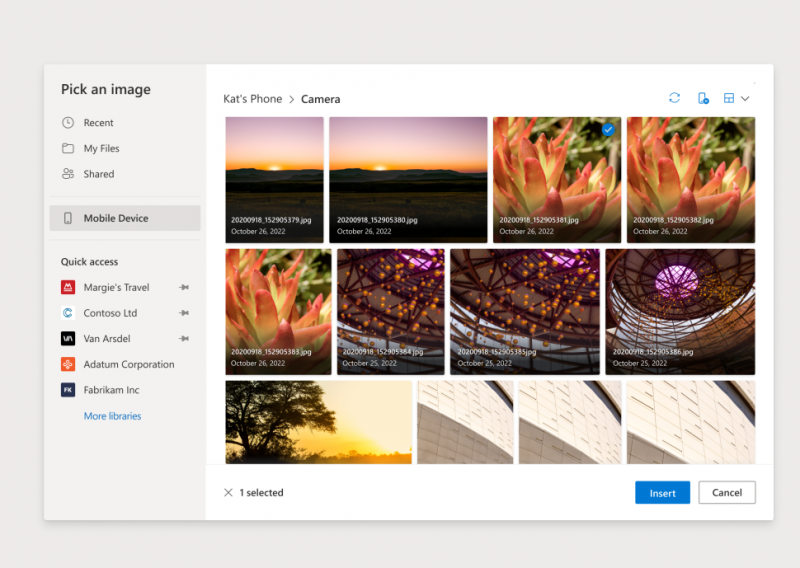Screen dimensions: 800x568
Task: Click the Insert button
Action: [x=662, y=492]
